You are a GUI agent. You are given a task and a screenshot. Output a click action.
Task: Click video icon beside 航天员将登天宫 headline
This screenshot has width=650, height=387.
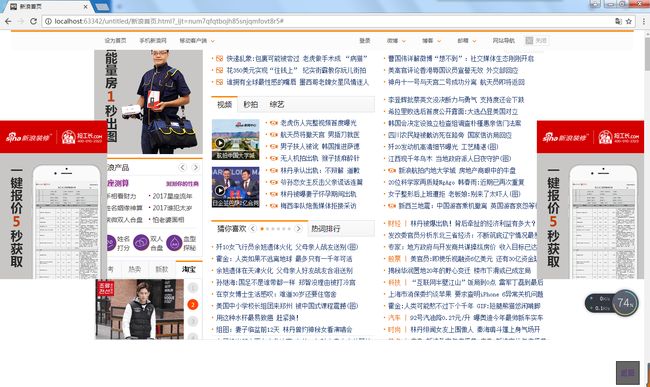pyautogui.click(x=274, y=135)
